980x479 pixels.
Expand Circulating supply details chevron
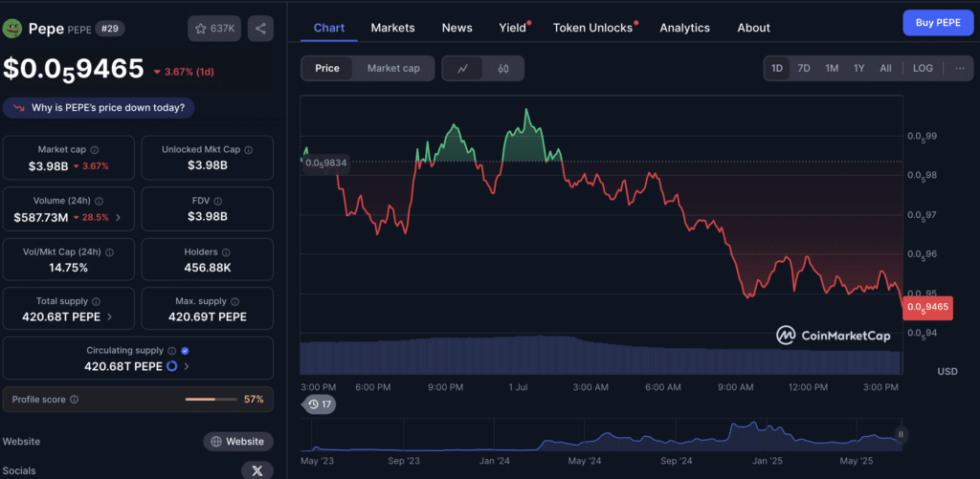187,366
